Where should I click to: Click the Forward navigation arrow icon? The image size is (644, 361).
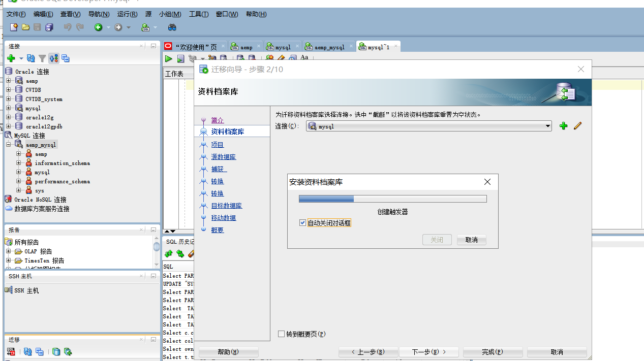[118, 27]
